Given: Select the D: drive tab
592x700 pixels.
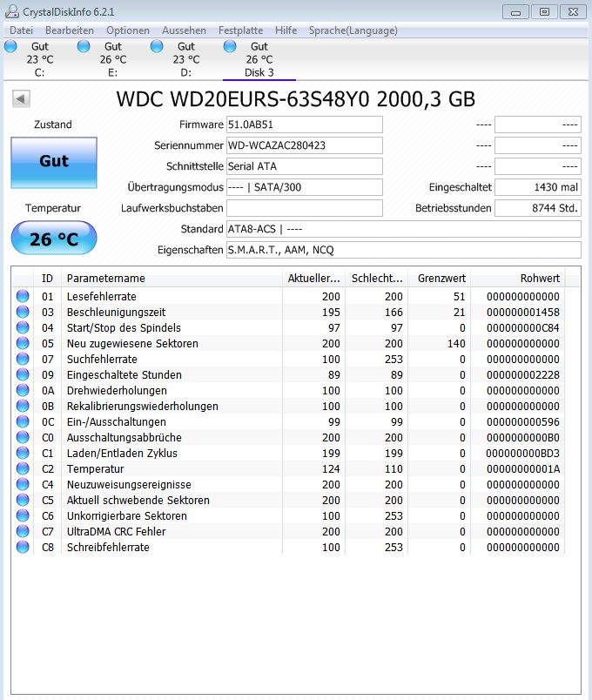Looking at the screenshot, I should [x=185, y=59].
